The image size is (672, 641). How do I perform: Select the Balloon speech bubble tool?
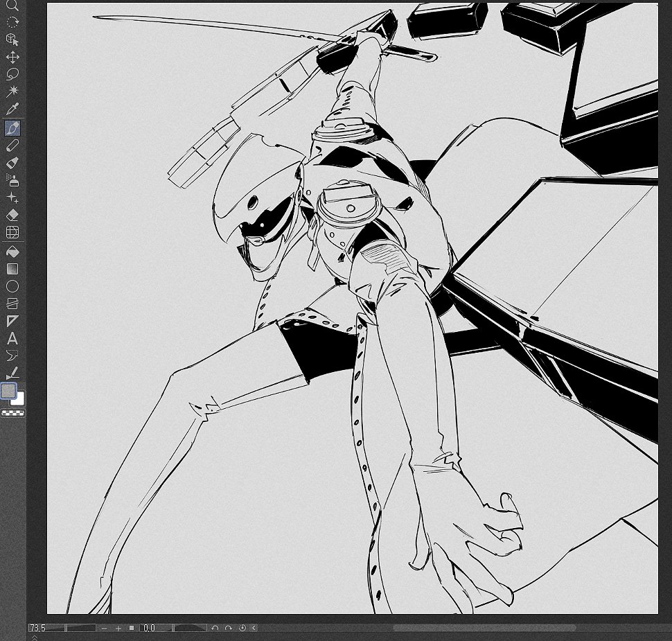click(12, 355)
